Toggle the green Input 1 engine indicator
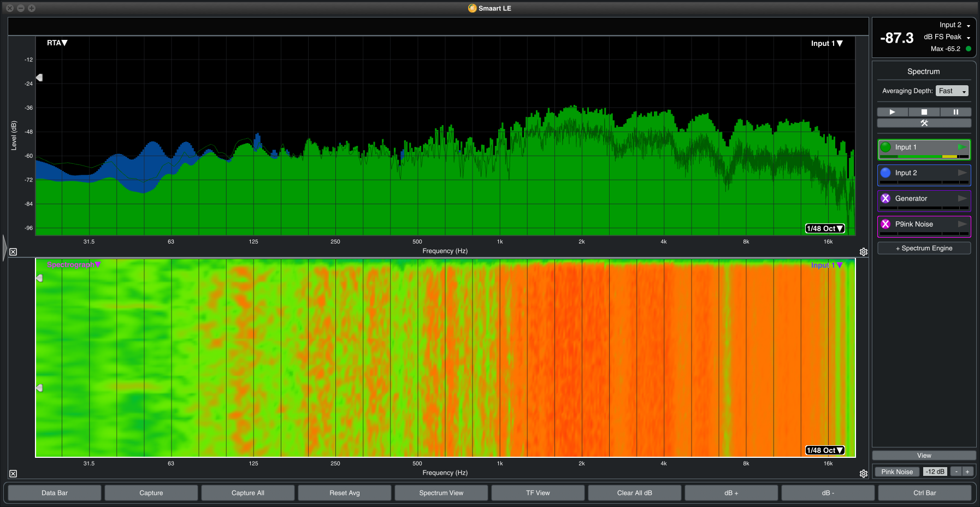980x507 pixels. (x=885, y=147)
